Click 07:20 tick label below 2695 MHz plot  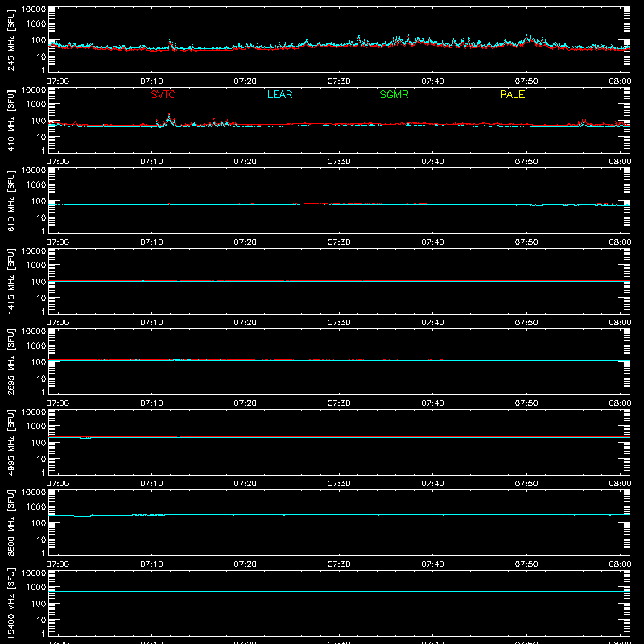click(246, 403)
